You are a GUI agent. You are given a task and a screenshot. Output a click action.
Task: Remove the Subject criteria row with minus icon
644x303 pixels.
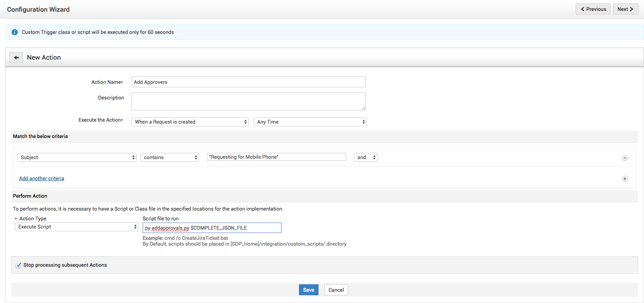pyautogui.click(x=625, y=158)
